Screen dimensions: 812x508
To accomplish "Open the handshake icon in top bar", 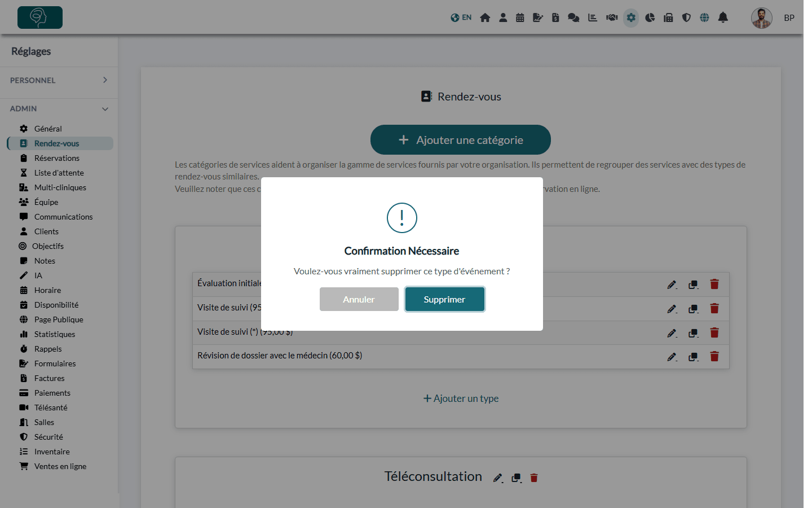I will tap(612, 17).
